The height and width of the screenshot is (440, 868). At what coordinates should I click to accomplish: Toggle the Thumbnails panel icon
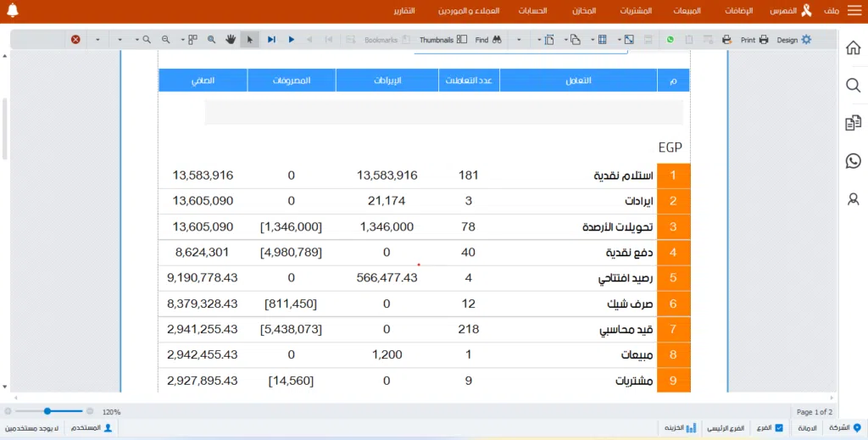click(x=462, y=40)
